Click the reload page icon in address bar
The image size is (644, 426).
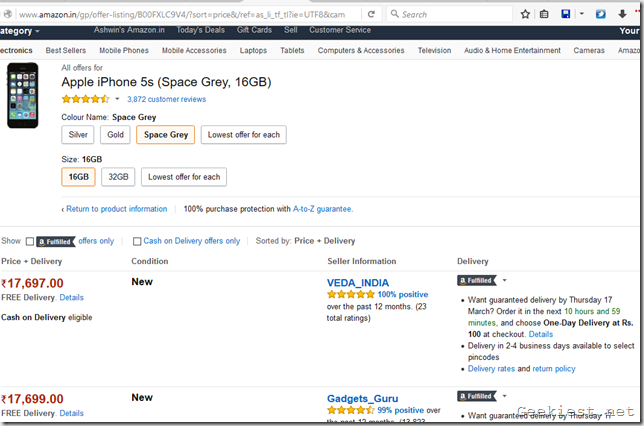pyautogui.click(x=372, y=15)
